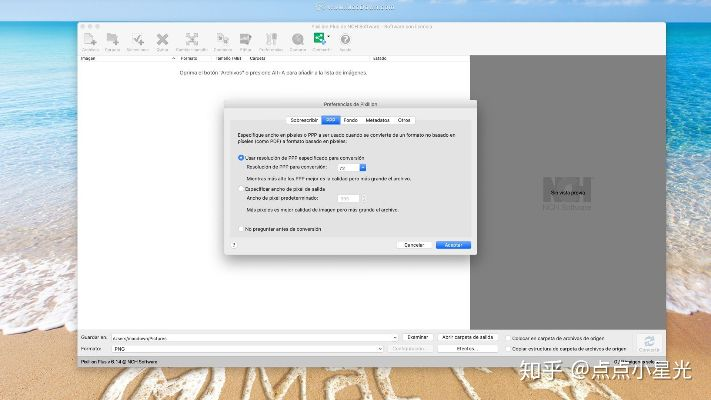
Task: Switch to the Sobrescribir tab
Action: click(x=303, y=120)
